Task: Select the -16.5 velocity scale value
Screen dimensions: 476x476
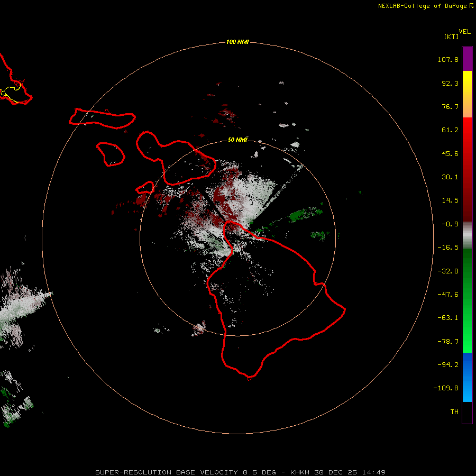Action: click(x=448, y=248)
